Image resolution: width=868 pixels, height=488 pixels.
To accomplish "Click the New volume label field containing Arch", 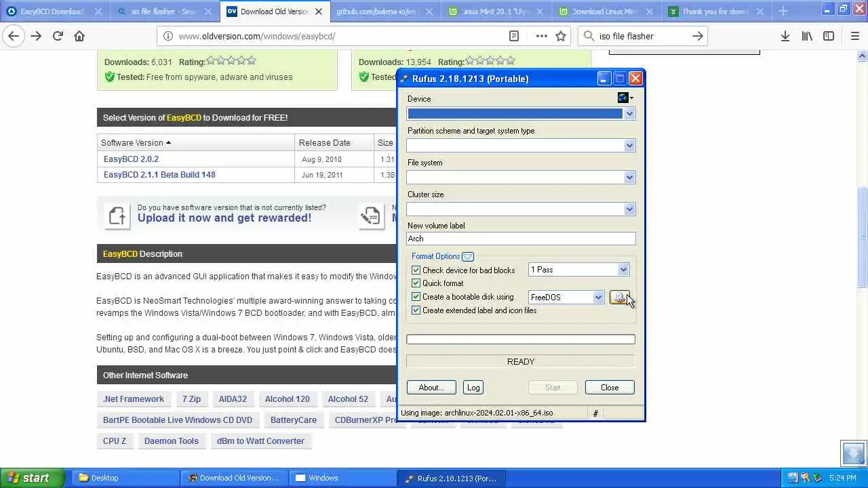I will click(521, 239).
